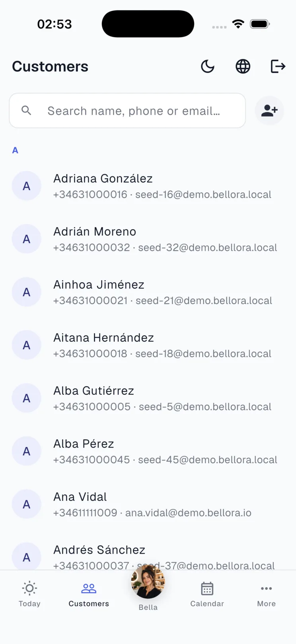
Task: Select the Customers tab
Action: pos(89,594)
